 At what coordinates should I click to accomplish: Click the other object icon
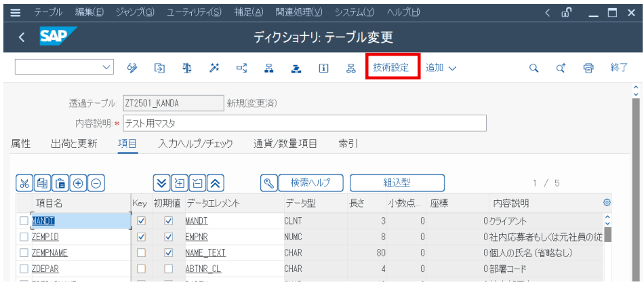point(159,69)
